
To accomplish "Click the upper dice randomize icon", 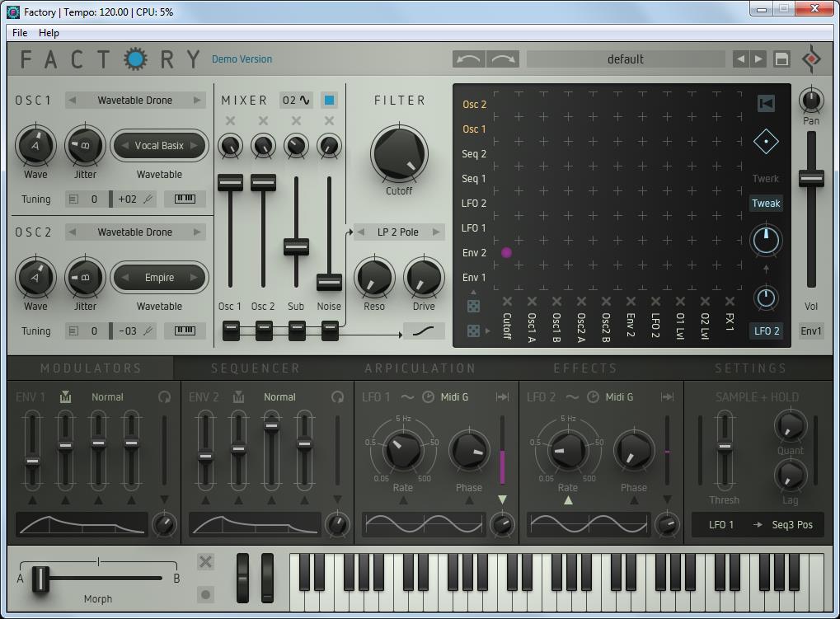I will [473, 306].
